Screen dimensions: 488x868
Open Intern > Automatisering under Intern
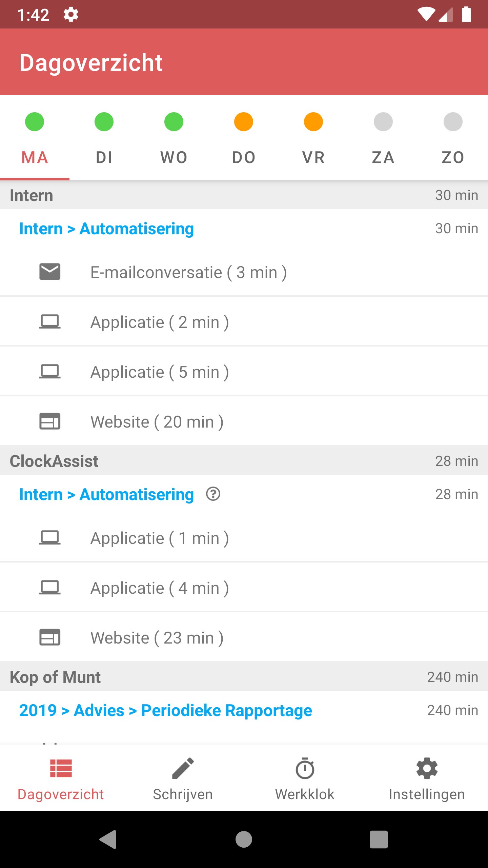tap(106, 228)
